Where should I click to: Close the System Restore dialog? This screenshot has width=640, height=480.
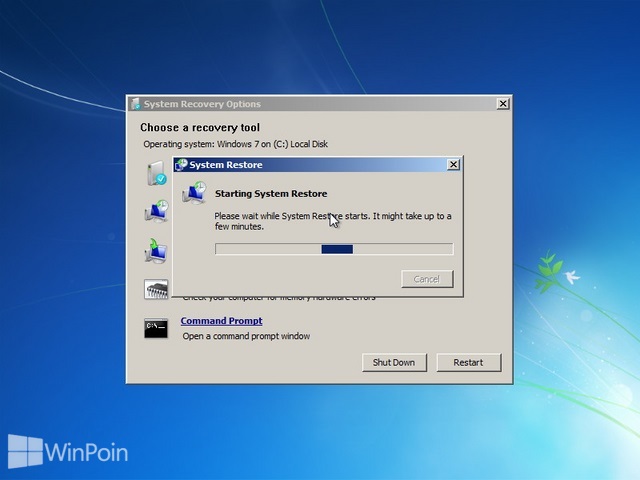[453, 164]
